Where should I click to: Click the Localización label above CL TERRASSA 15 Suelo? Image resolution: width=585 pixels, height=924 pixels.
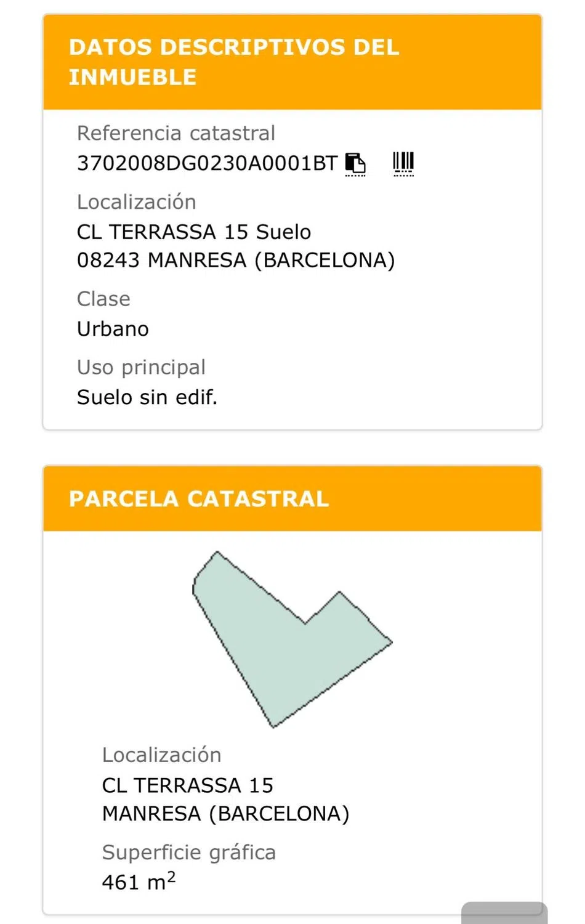[x=137, y=202]
